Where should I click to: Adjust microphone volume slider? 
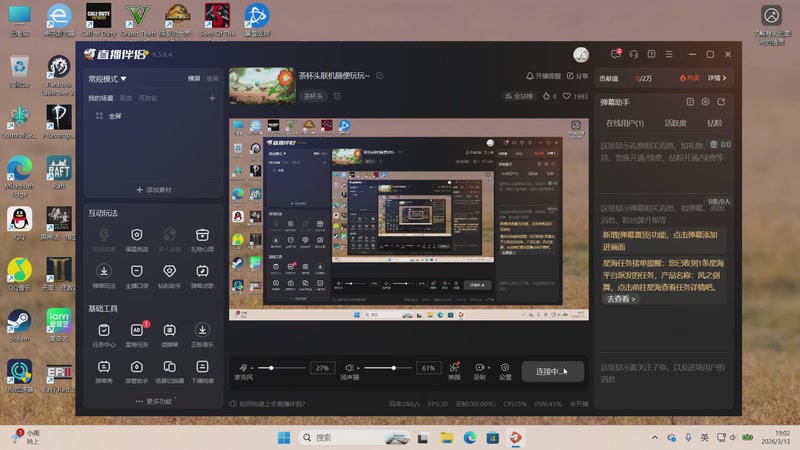pos(282,368)
